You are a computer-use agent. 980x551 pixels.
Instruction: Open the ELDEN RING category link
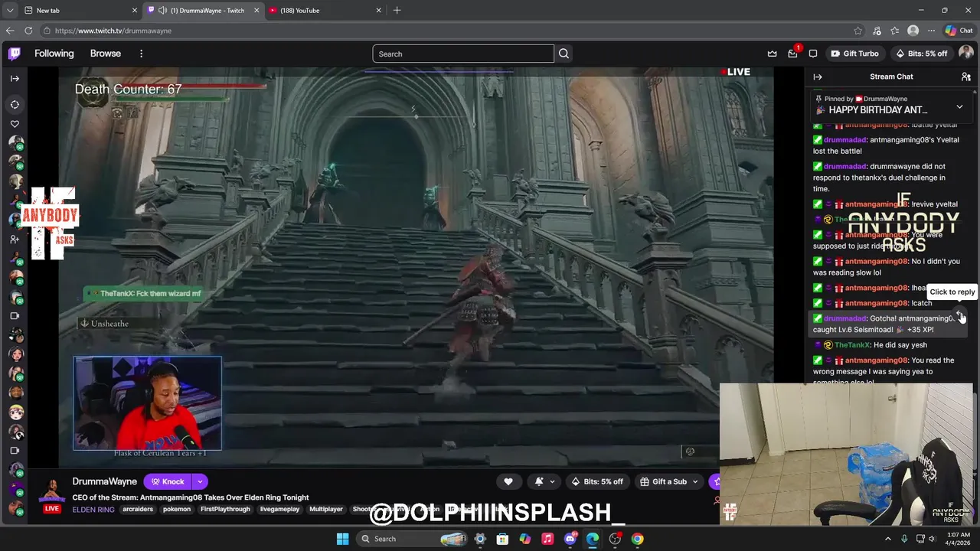click(93, 509)
